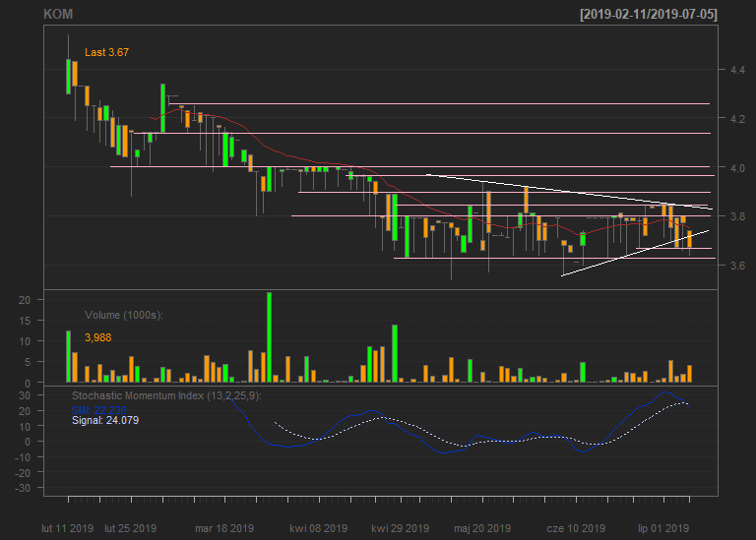Click the volume value 3,988
Screen dimensions: 756x540
(97, 337)
